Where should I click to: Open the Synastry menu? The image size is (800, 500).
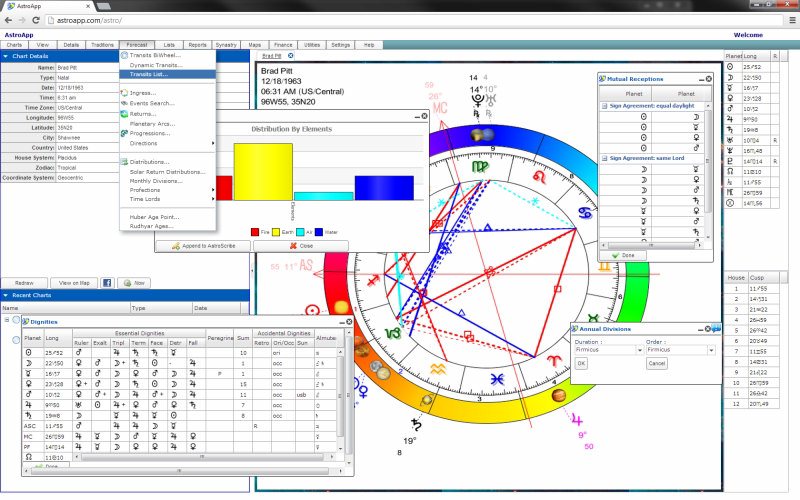coord(226,45)
